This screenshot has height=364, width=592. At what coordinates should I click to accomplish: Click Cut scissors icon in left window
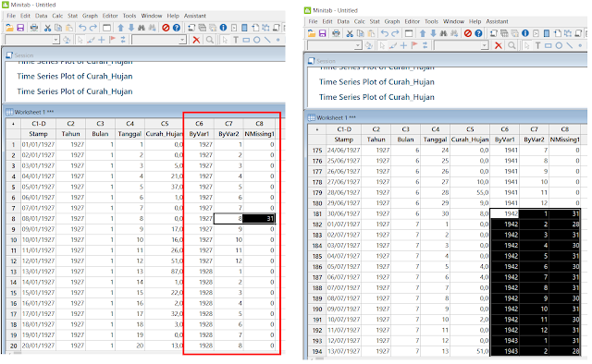[x=47, y=28]
